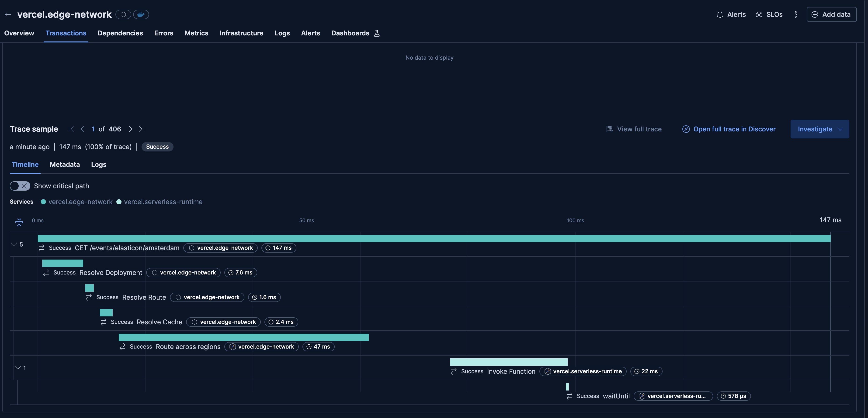Viewport: 868px width, 418px height.
Task: Open the top-level Logs tab
Action: coord(282,33)
